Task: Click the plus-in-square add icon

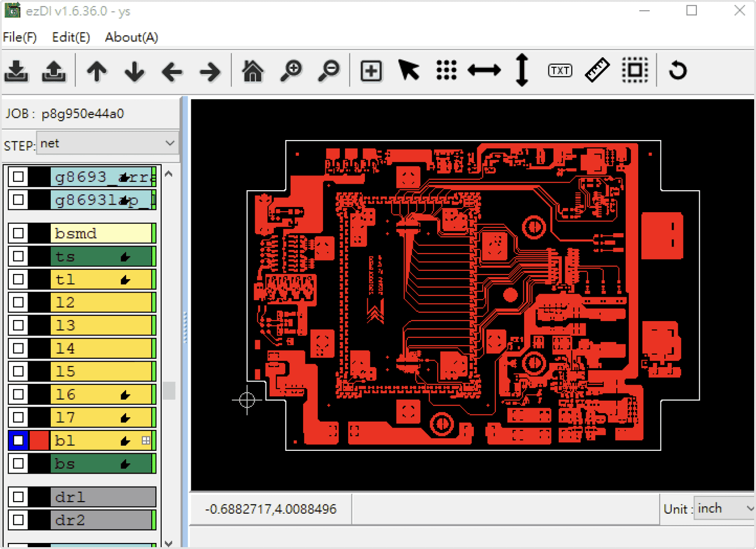Action: [371, 71]
